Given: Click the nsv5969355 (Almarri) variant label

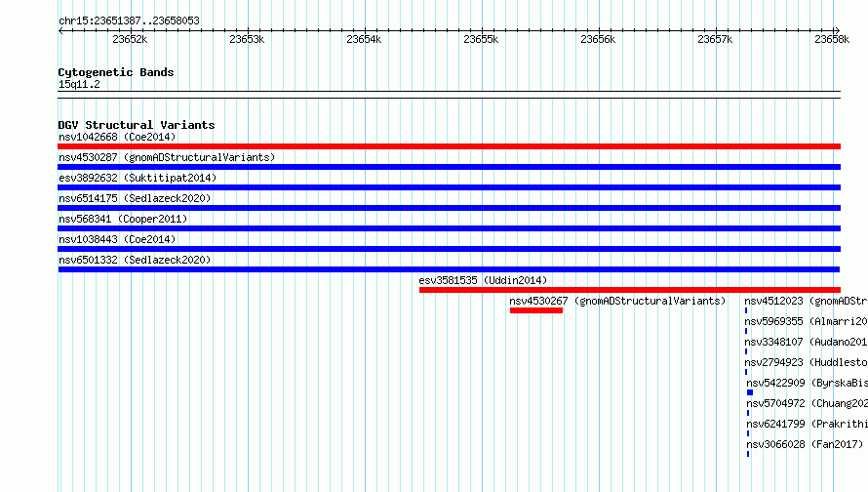Looking at the screenshot, I should coord(806,321).
